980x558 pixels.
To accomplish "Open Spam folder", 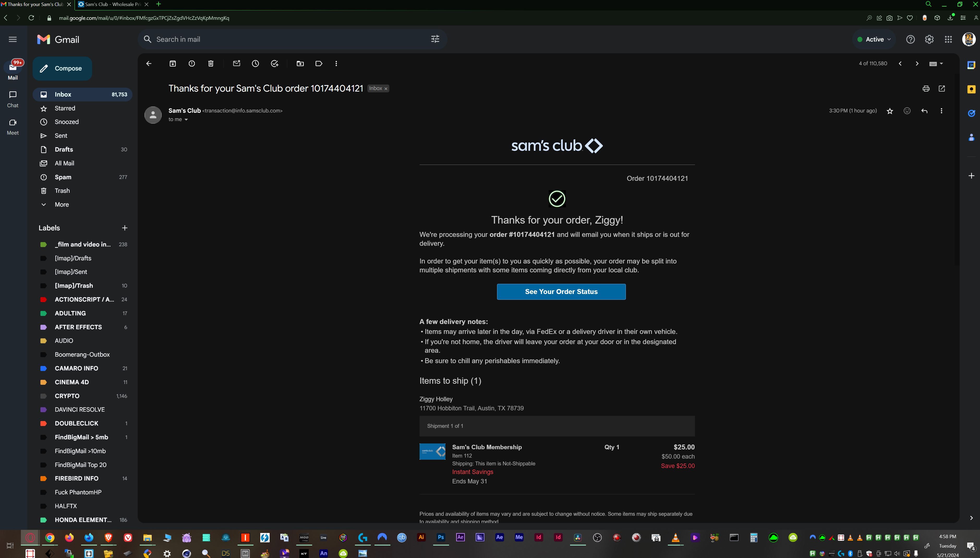I will (x=82, y=177).
